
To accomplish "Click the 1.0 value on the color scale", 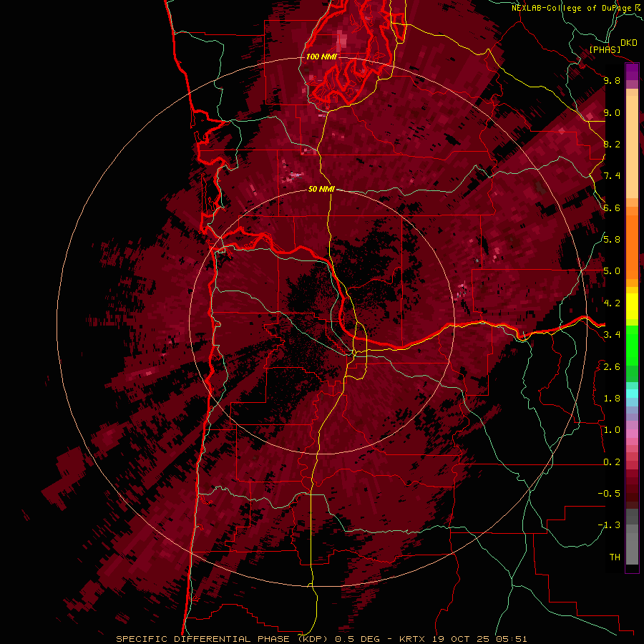I will [612, 430].
